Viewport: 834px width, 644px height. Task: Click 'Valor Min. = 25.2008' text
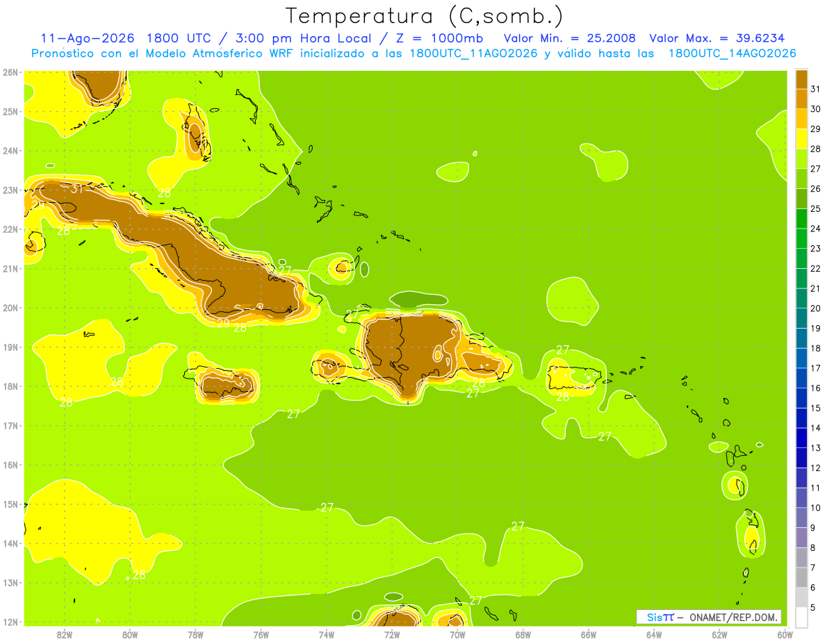click(570, 38)
